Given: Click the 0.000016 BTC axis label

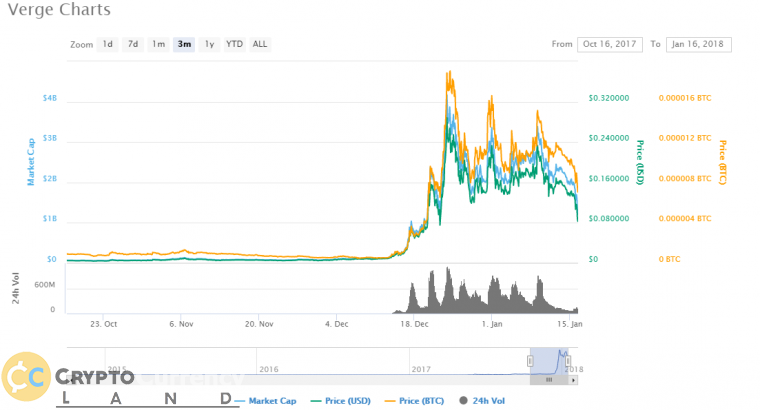Looking at the screenshot, I should pos(685,98).
